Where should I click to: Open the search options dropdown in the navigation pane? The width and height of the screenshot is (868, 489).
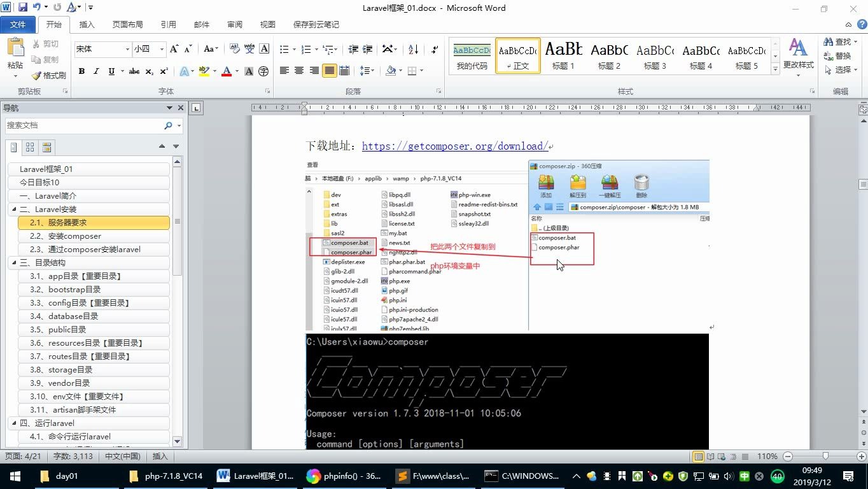click(x=179, y=125)
